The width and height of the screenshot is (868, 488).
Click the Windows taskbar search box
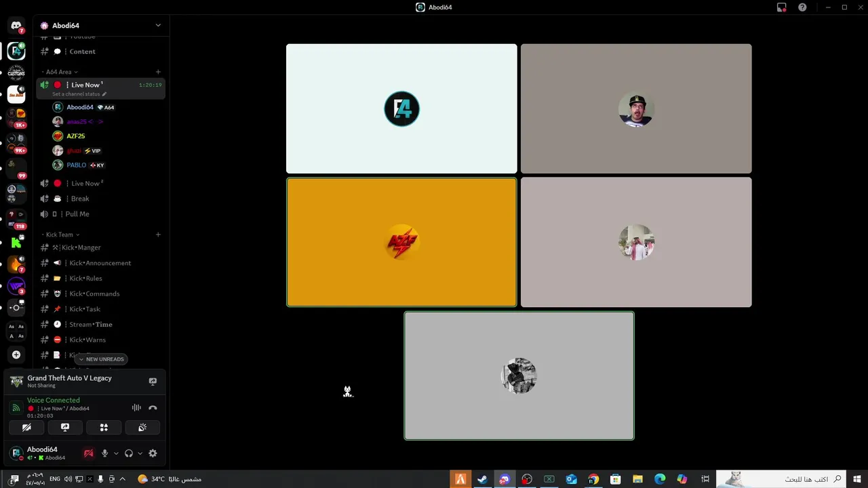coord(781,479)
